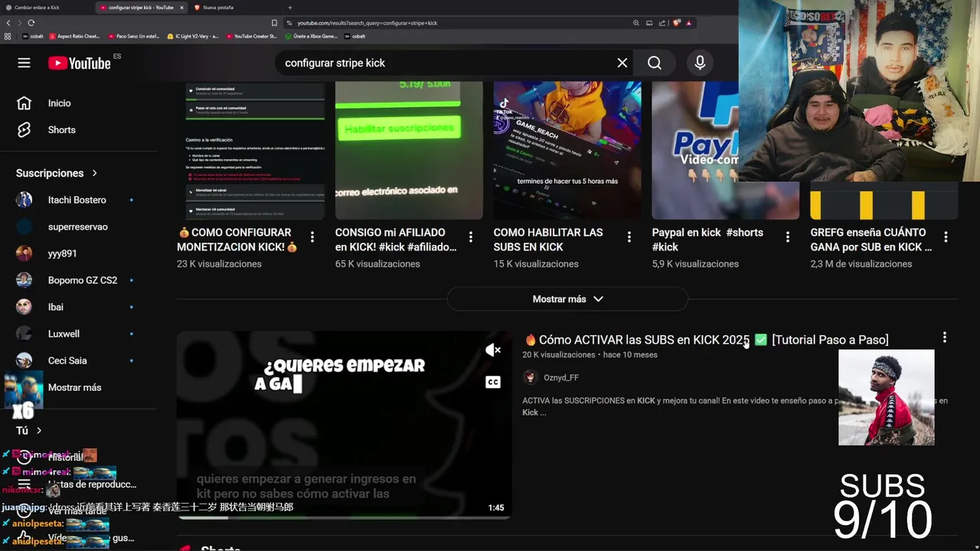This screenshot has height=551, width=980.
Task: Click 'Paypal en kick #shorts #kick' title
Action: 707,240
